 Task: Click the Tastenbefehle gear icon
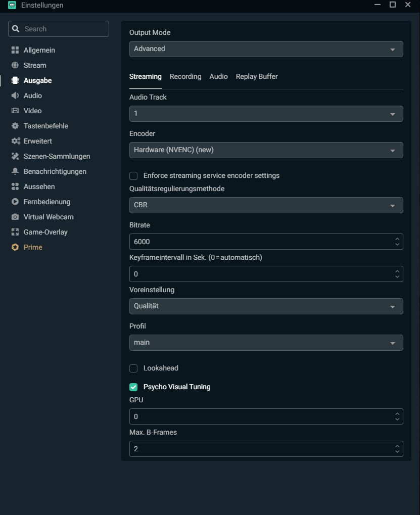(x=15, y=126)
